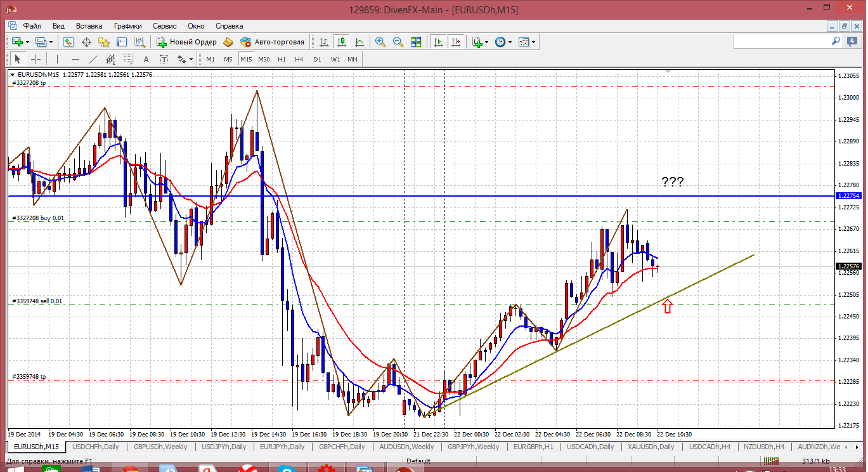
Task: Open the Market Watch window icon
Action: coord(68,42)
